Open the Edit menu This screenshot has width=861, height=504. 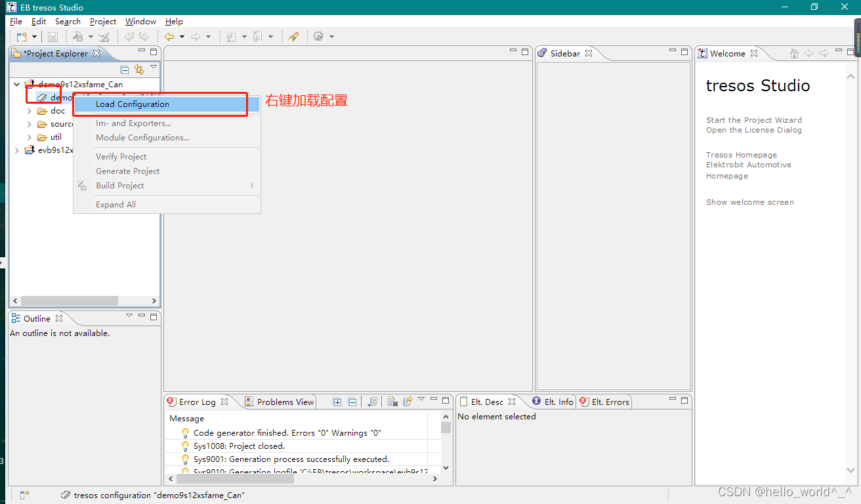pyautogui.click(x=39, y=22)
